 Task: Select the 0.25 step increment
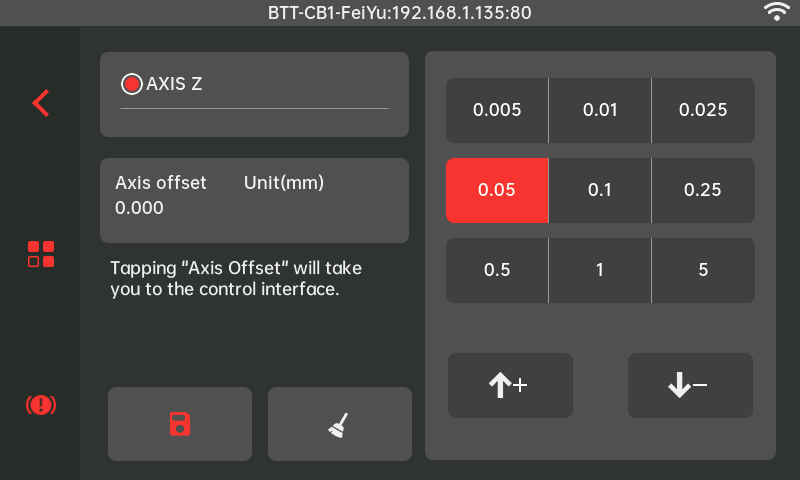click(x=703, y=190)
